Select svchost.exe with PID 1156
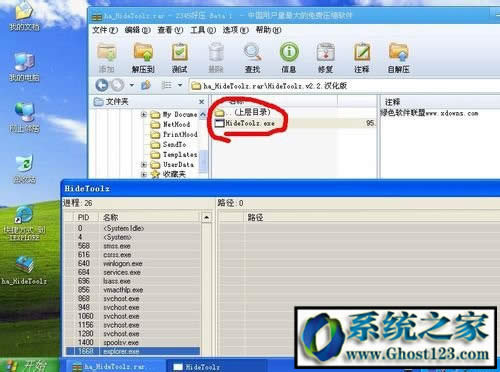500x372 pixels. coord(133,325)
